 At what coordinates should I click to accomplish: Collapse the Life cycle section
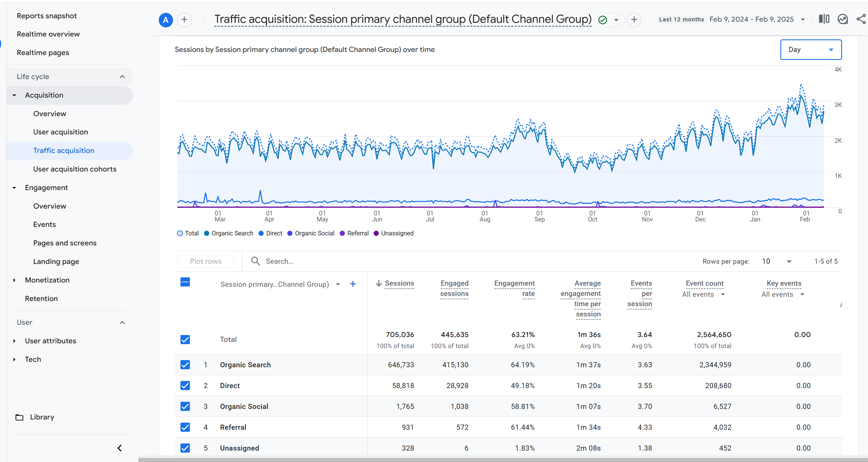[122, 77]
